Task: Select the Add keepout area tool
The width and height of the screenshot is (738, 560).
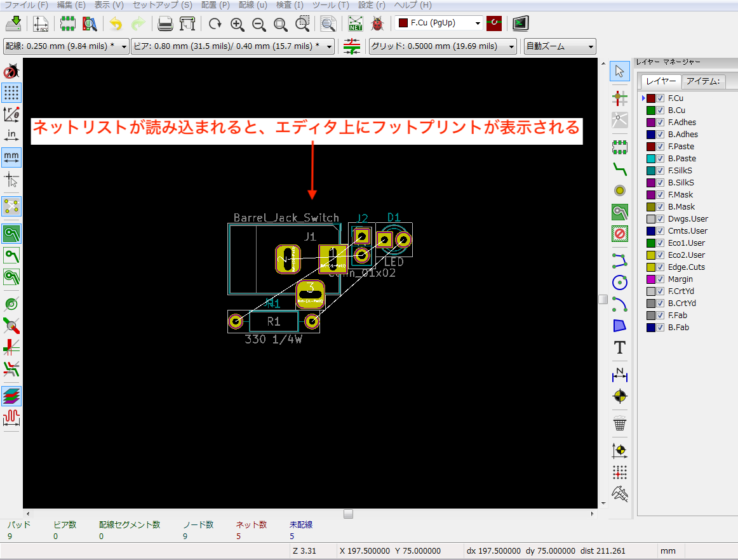Action: click(x=619, y=234)
